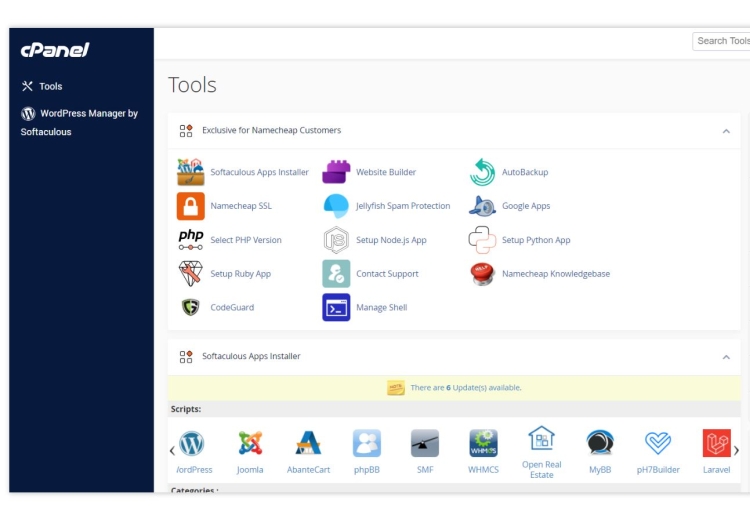The width and height of the screenshot is (750, 515).
Task: Click the CodeGuard shield icon
Action: (x=190, y=307)
